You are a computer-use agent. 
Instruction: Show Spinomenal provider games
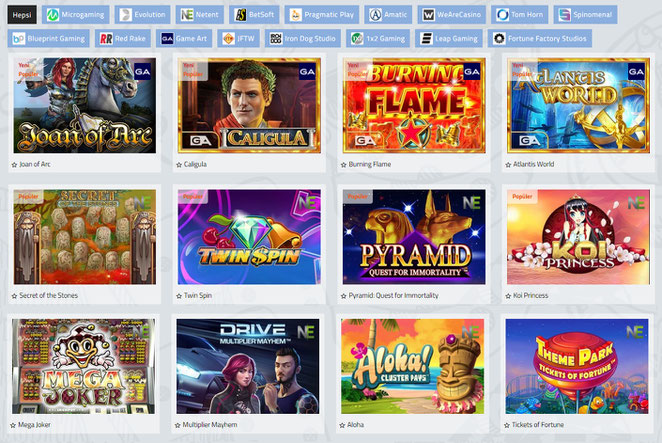(585, 15)
